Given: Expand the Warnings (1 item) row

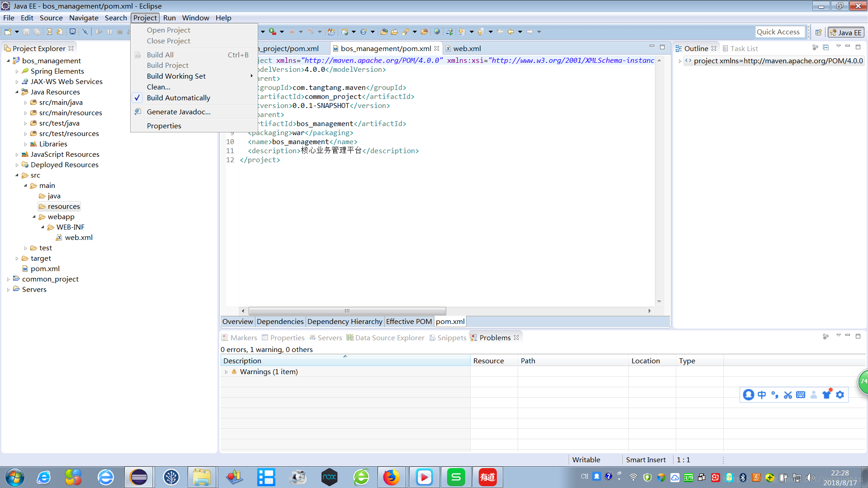Looking at the screenshot, I should (226, 371).
